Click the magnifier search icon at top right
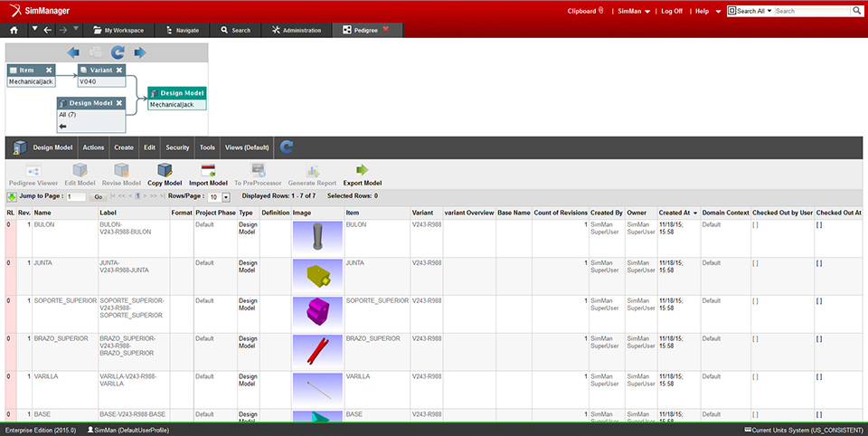Screen dimensions: 868x436 857,11
